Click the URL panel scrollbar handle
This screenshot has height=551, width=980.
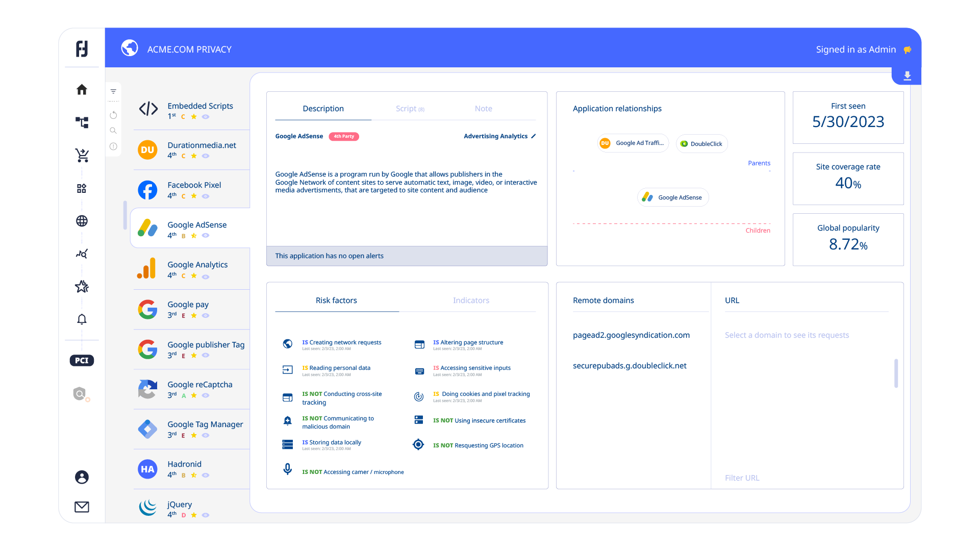[x=896, y=373]
